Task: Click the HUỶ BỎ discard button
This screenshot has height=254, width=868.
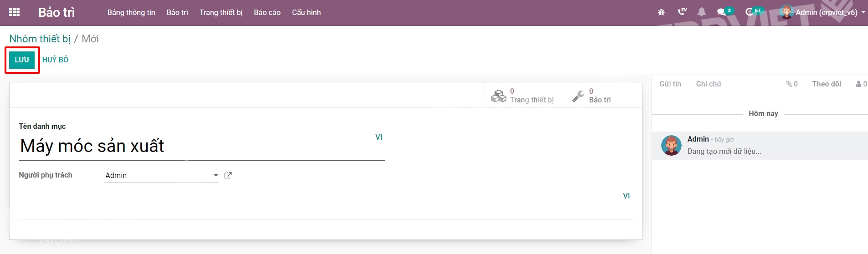Action: (55, 60)
